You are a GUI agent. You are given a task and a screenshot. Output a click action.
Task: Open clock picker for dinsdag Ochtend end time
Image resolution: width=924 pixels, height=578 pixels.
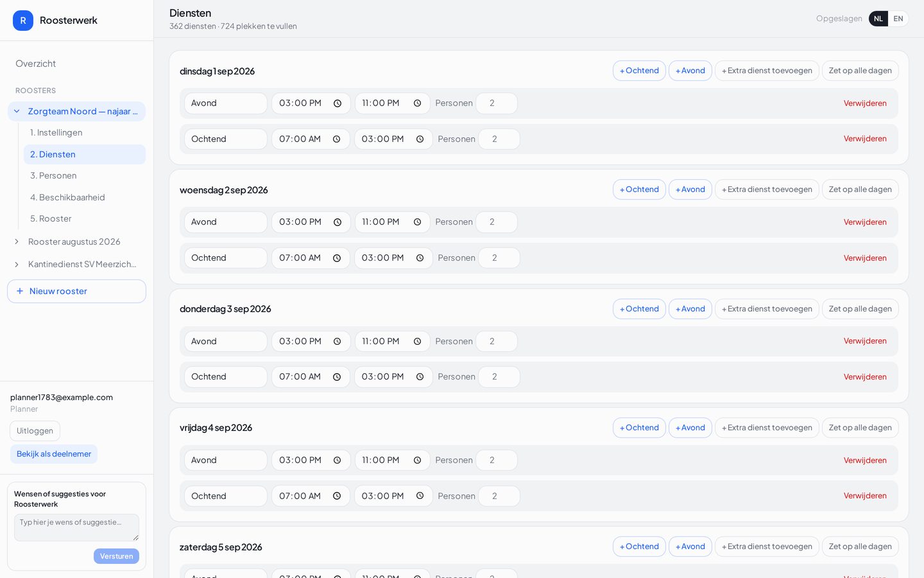(x=420, y=139)
